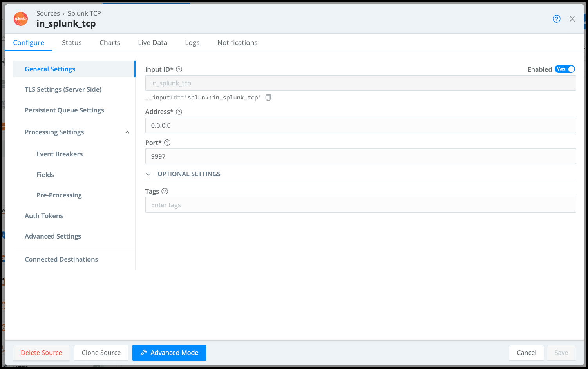Click the Advanced Mode button

[x=169, y=353]
